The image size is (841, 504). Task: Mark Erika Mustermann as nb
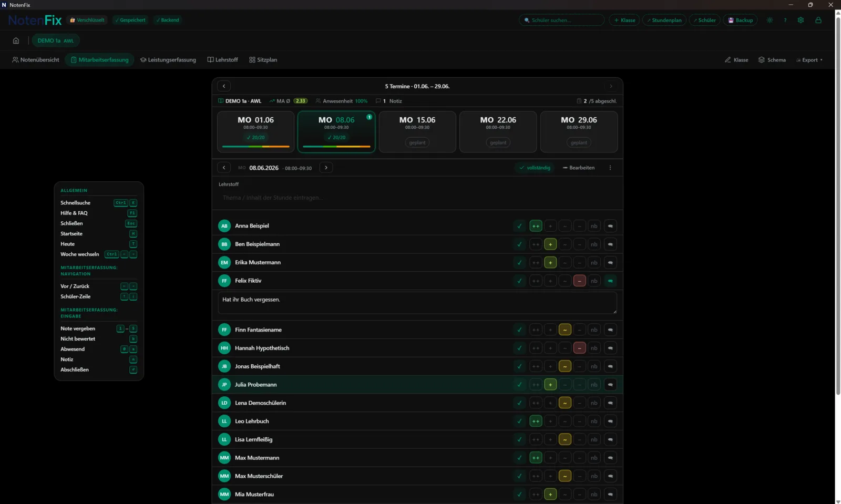tap(594, 262)
